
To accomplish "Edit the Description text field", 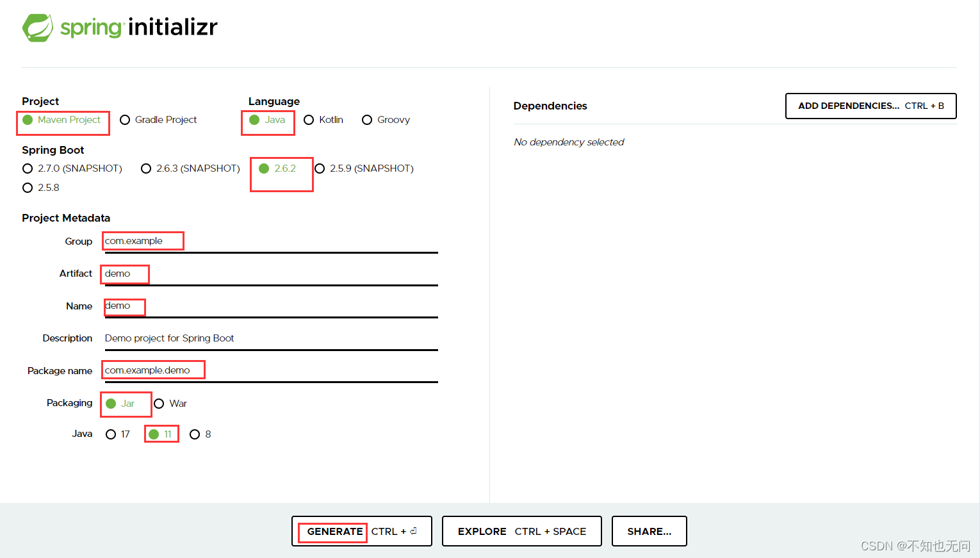I will click(x=271, y=338).
